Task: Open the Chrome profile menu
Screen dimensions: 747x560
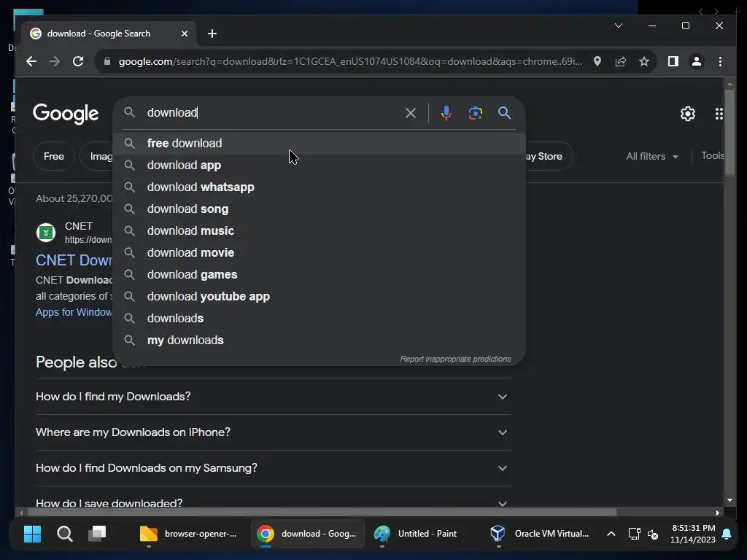Action: (697, 61)
